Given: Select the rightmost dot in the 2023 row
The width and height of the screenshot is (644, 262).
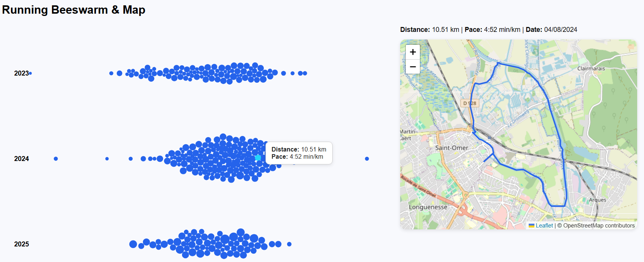Looking at the screenshot, I should click(x=305, y=73).
